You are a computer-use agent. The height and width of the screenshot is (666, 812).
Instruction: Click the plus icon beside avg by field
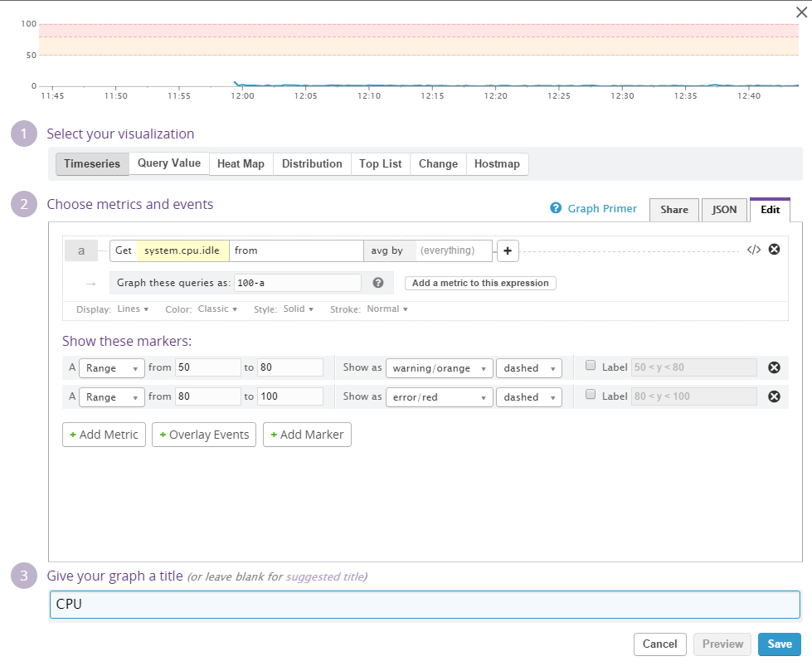click(x=508, y=250)
